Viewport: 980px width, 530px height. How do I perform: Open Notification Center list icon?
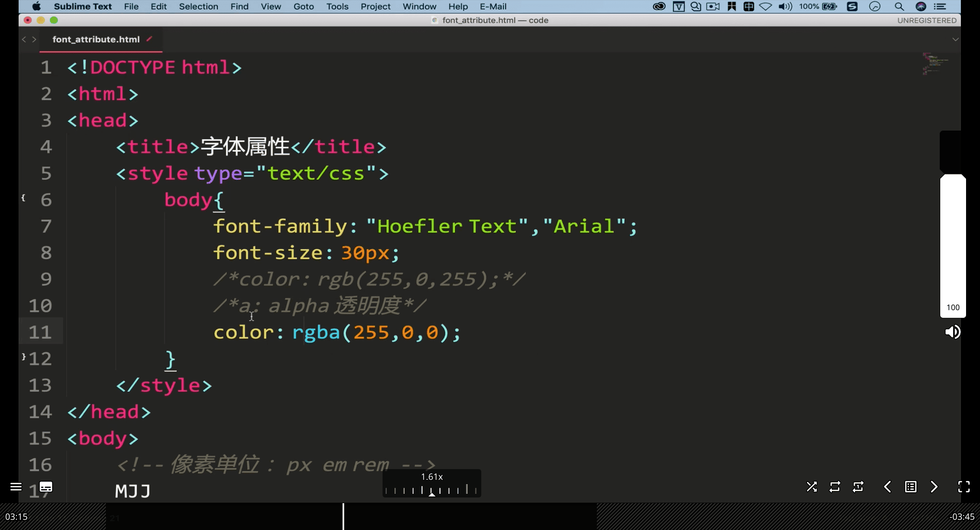coord(940,7)
